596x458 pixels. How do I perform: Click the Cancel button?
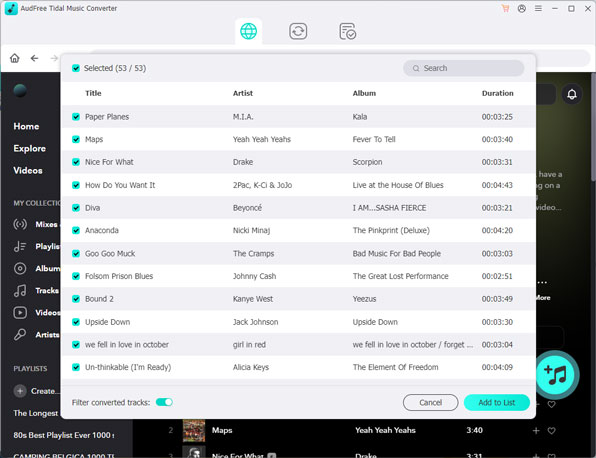click(x=430, y=403)
